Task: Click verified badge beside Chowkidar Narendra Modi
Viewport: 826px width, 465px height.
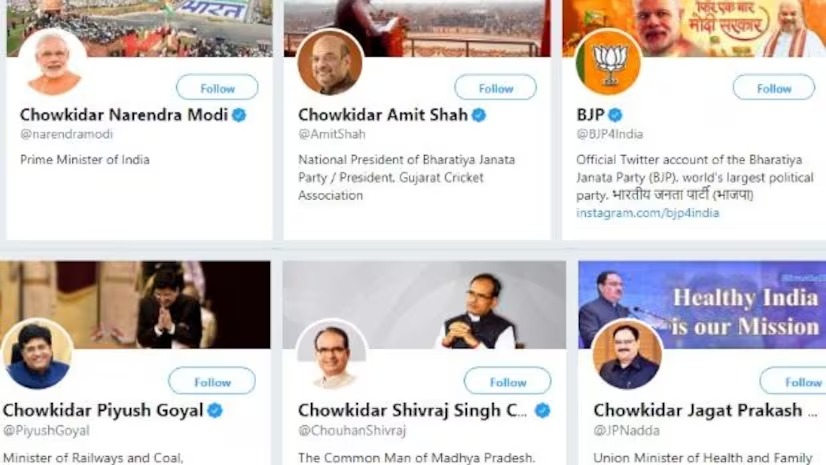Action: (240, 115)
